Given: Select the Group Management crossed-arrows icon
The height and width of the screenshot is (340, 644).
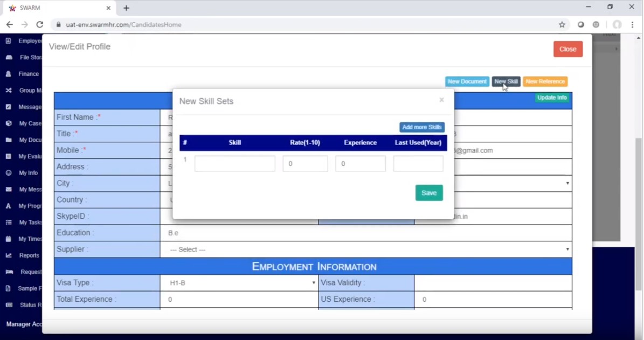Looking at the screenshot, I should pos(8,90).
